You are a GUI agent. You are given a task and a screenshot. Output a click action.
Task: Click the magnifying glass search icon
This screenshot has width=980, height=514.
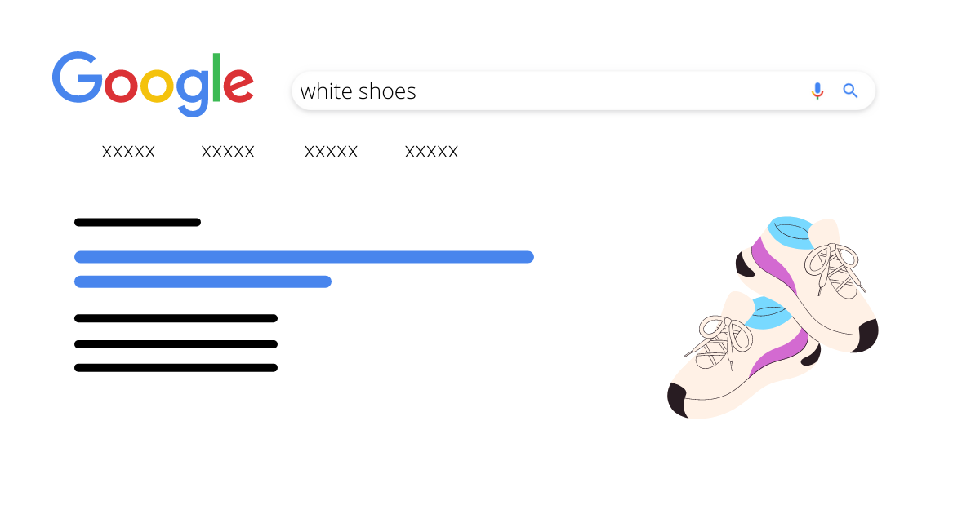[850, 91]
